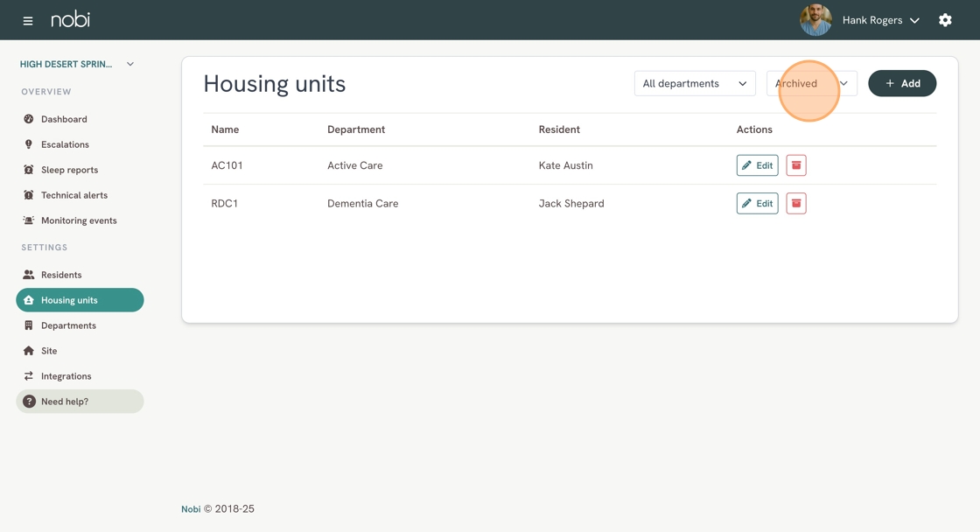Expand the All departments filter dropdown
Screen dimensions: 980x532
point(695,83)
